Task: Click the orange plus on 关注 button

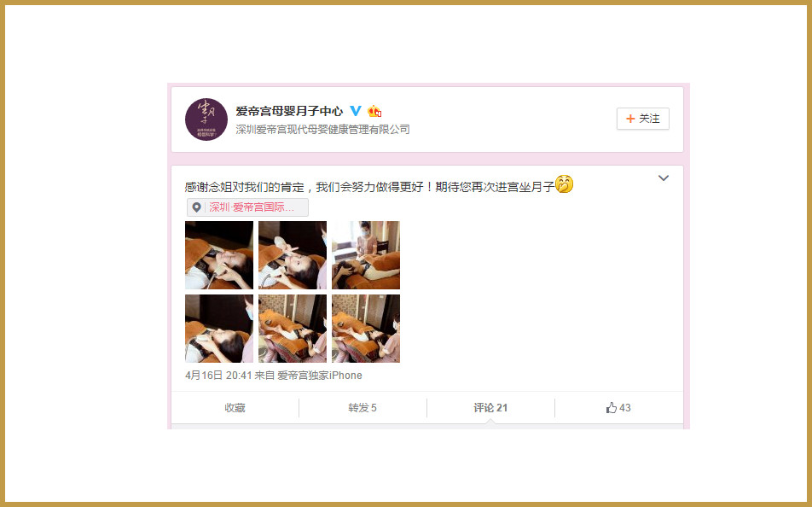Action: [630, 119]
